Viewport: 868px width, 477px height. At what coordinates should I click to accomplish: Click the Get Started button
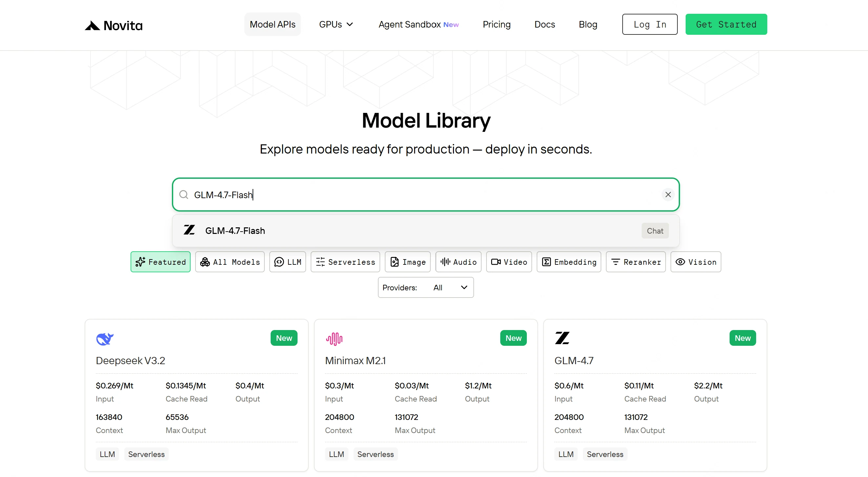pos(726,24)
